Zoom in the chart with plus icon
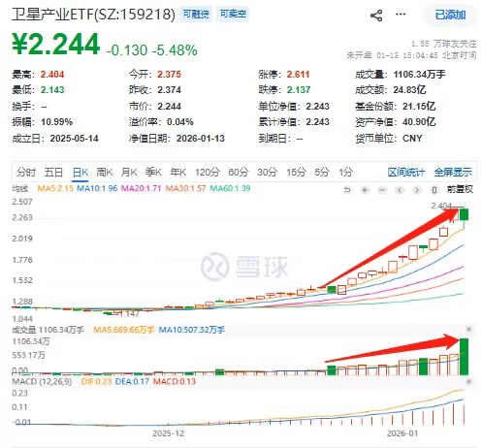This screenshot has width=482, height=448. (x=365, y=190)
